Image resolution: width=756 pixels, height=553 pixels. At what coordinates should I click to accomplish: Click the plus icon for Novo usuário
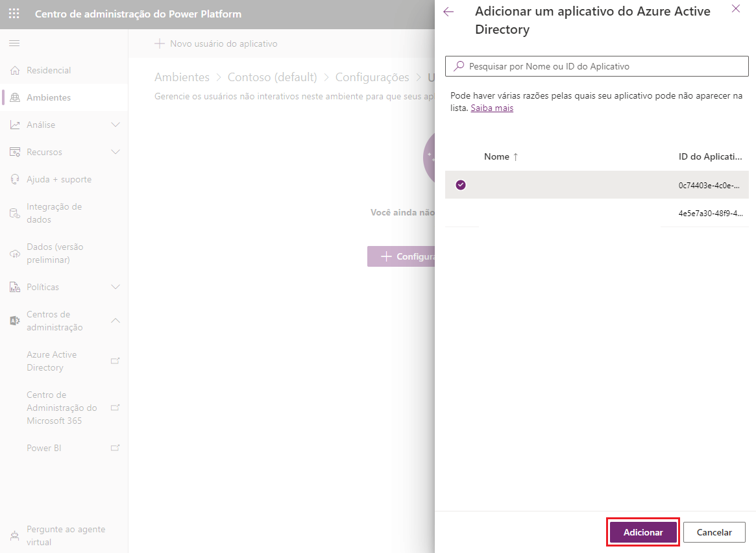160,43
